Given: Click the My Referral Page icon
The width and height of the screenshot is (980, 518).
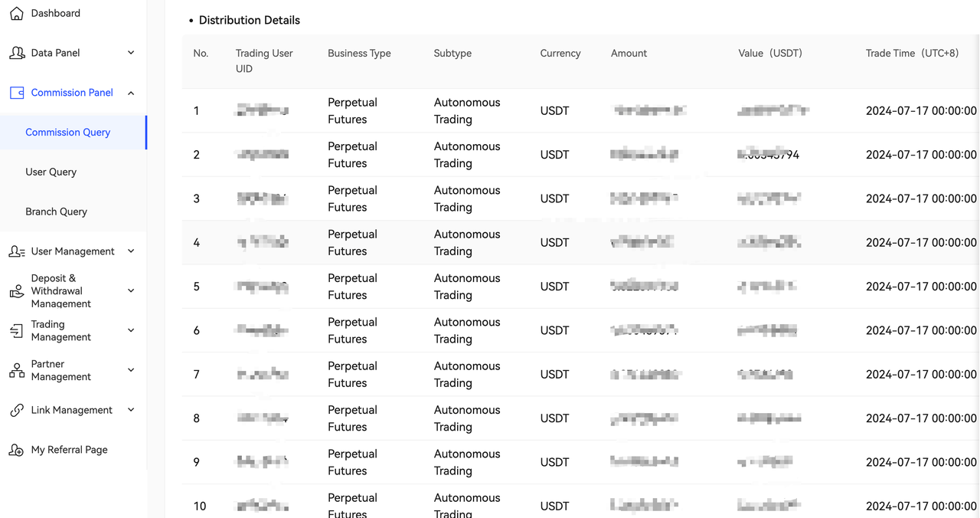Looking at the screenshot, I should click(16, 450).
